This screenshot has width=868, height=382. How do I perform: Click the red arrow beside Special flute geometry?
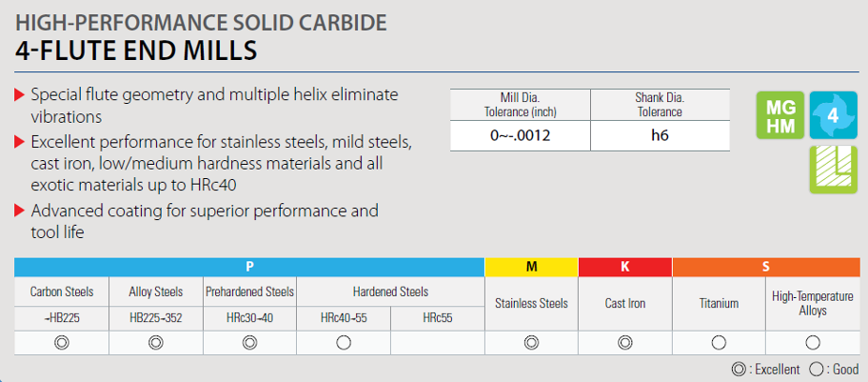point(19,95)
